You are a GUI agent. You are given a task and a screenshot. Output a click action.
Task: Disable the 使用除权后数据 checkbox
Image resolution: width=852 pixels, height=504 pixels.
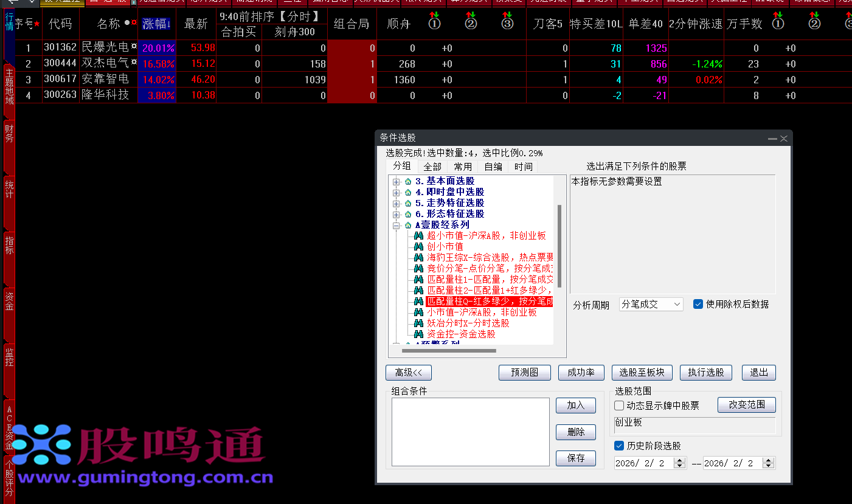698,305
